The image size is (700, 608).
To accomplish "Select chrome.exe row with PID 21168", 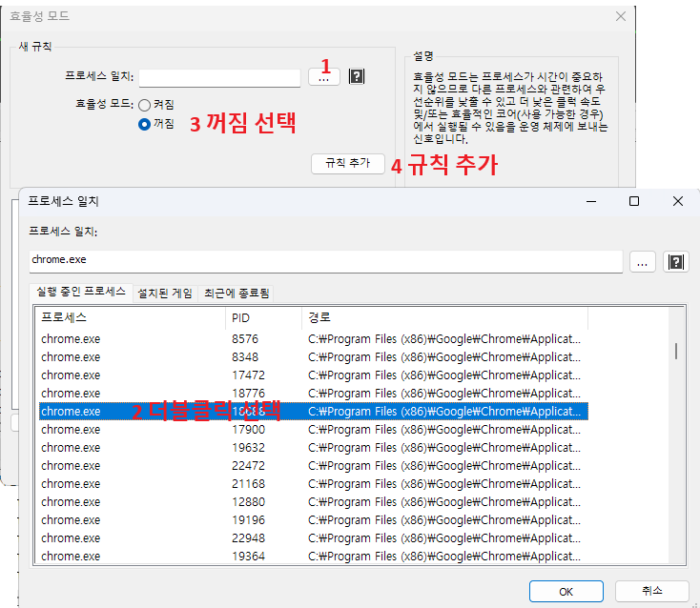I will pos(314,484).
